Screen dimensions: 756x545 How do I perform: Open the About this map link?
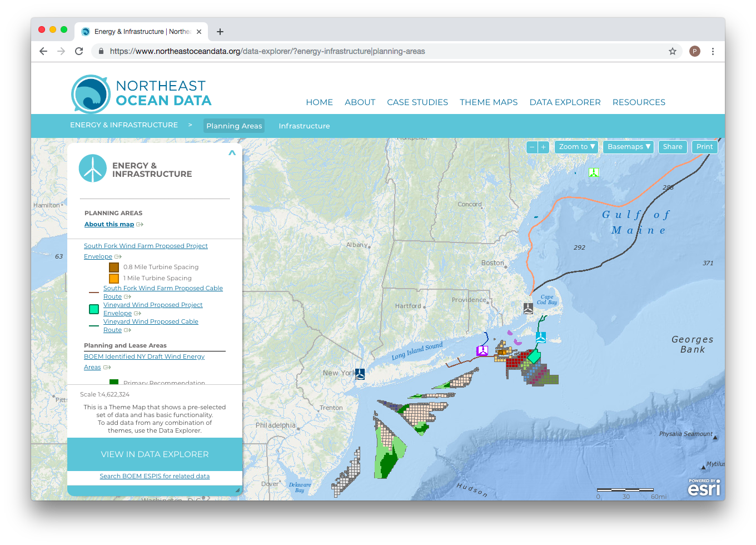coord(109,224)
